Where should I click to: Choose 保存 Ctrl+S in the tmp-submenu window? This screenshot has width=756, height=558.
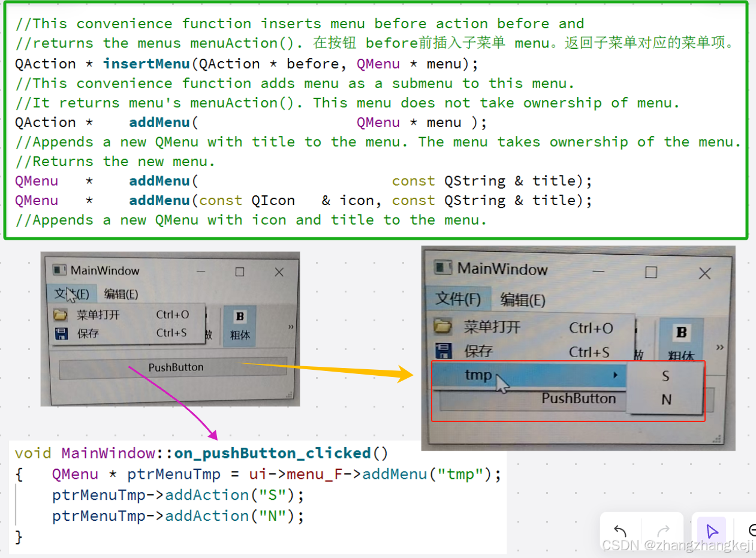tap(532, 352)
